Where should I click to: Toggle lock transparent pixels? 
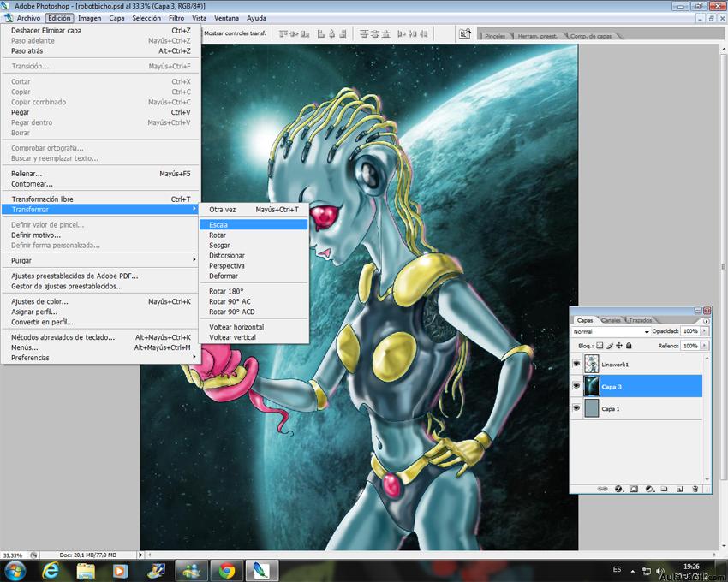600,346
